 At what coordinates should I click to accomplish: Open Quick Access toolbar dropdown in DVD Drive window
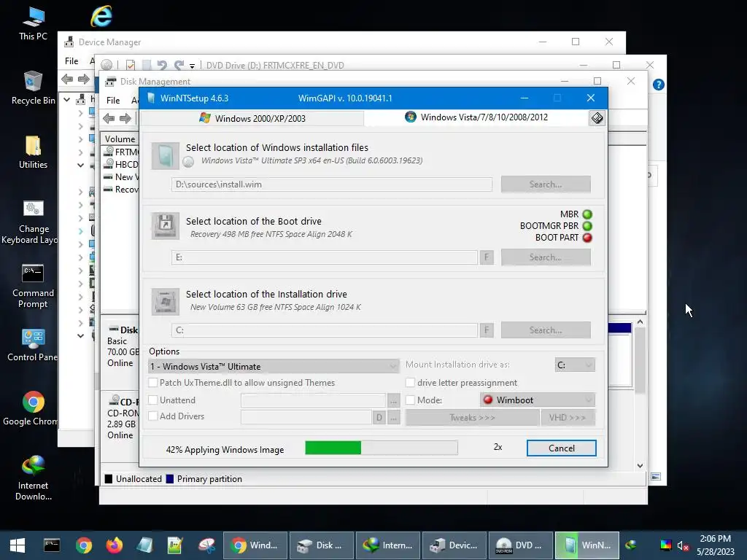tap(192, 66)
